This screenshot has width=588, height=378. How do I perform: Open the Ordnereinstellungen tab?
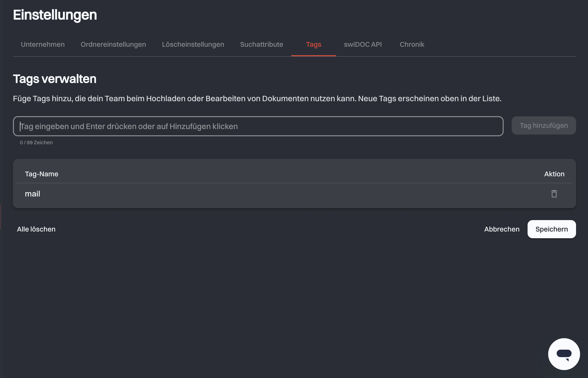point(113,45)
